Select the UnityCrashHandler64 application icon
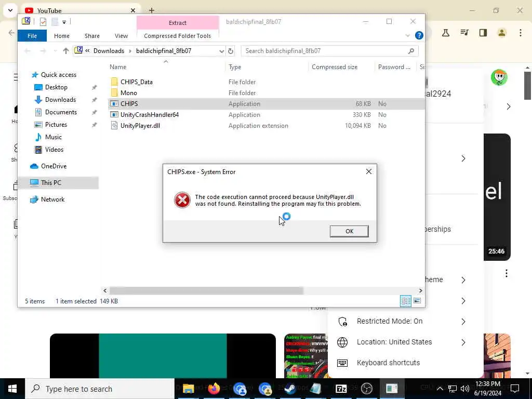532x399 pixels. coord(114,115)
